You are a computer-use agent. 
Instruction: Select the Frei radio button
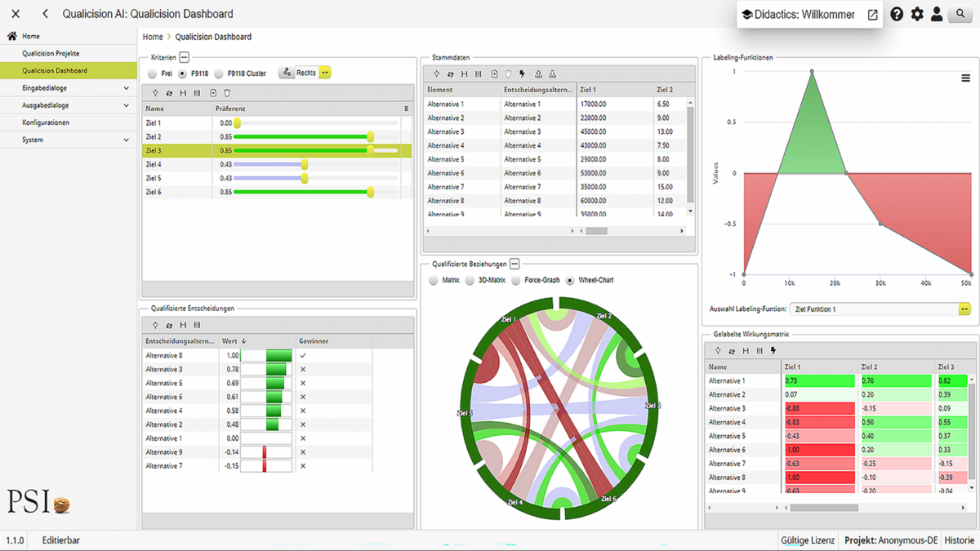point(153,73)
